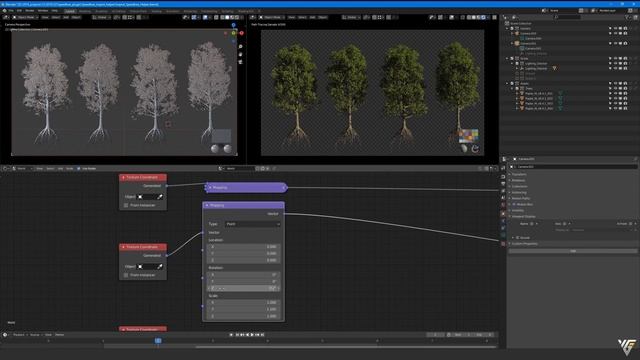Image resolution: width=640 pixels, height=360 pixels.
Task: Select solid shading in the left viewport
Action: click(227, 17)
